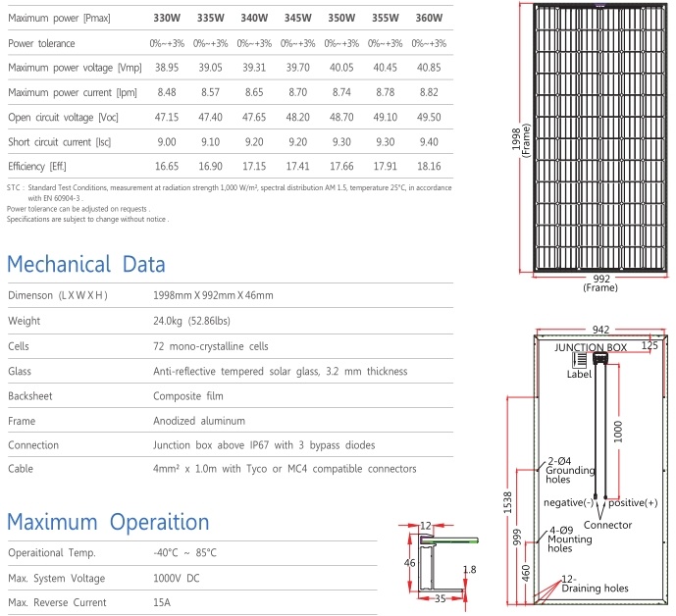Click the Anodized aluminum frame value

tap(199, 421)
